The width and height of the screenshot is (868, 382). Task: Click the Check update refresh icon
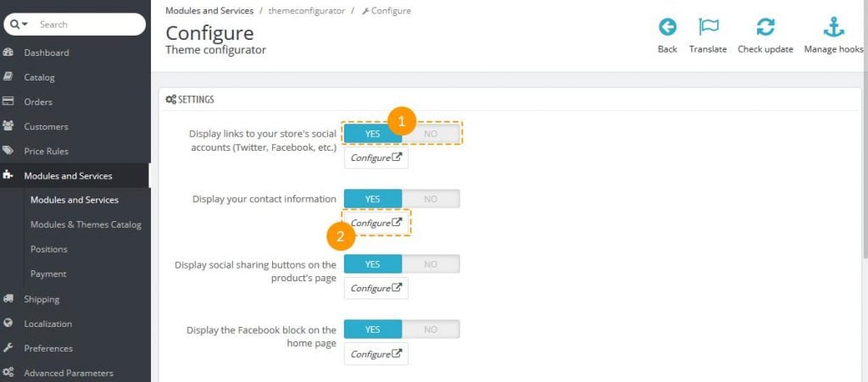(765, 27)
